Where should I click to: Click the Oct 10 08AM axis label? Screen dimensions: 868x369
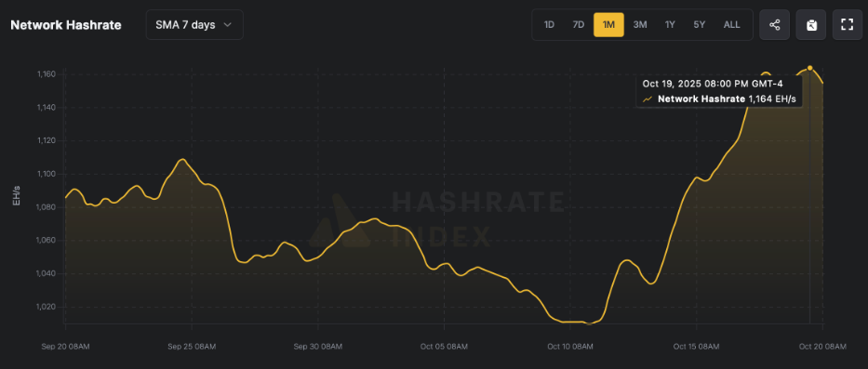point(570,347)
